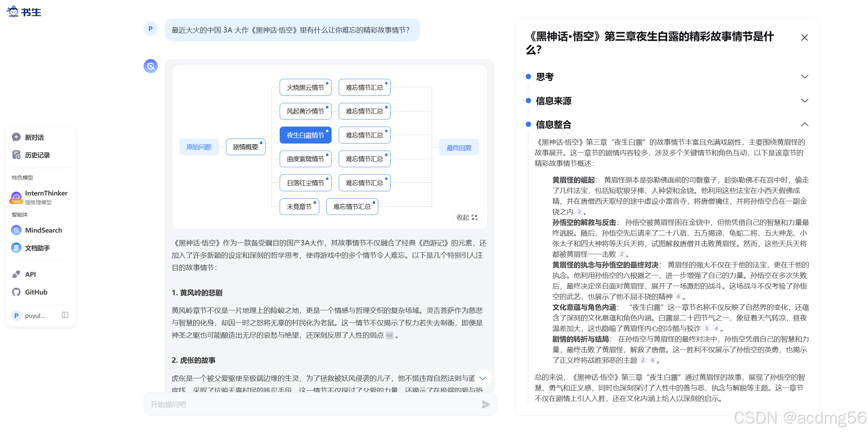868x432 pixels.
Task: Click the citation link icon after 人性的弱点
Action: (x=389, y=335)
